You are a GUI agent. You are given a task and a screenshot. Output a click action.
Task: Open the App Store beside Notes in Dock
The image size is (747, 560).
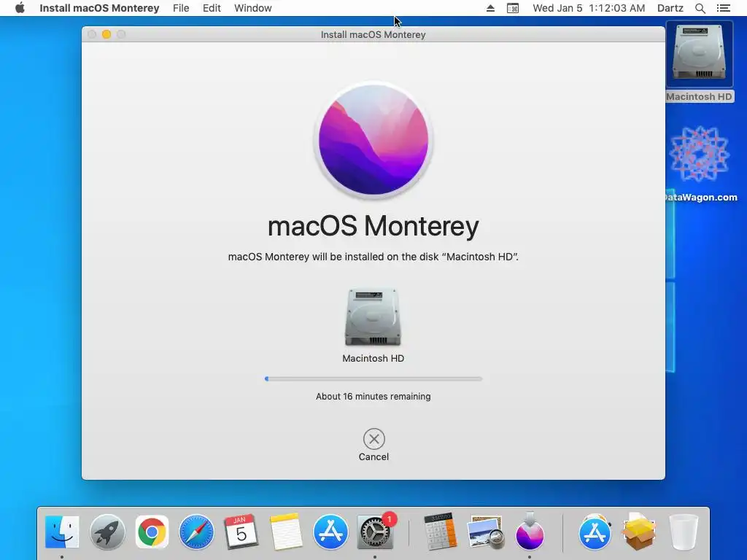(x=330, y=532)
